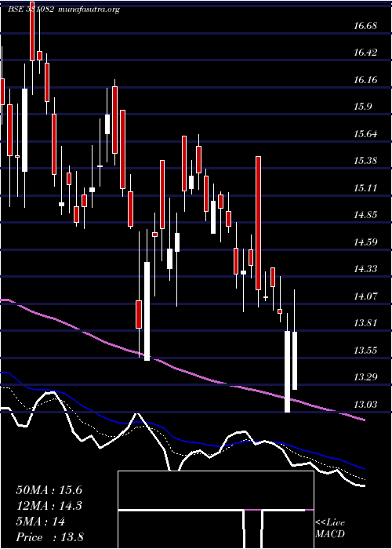Viewport: 392px width, 549px height.
Task: Select the 13.29 price level label
Action: 365,377
